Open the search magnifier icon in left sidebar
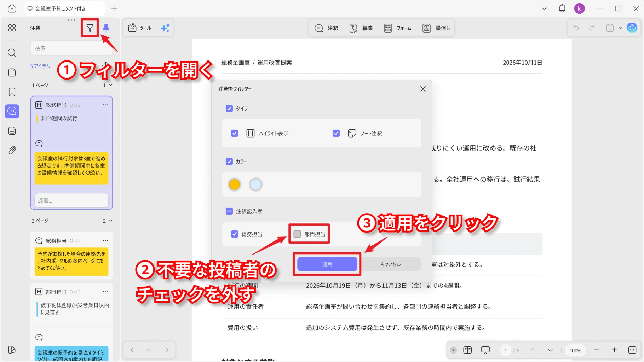Image resolution: width=644 pixels, height=362 pixels. pos(12,53)
